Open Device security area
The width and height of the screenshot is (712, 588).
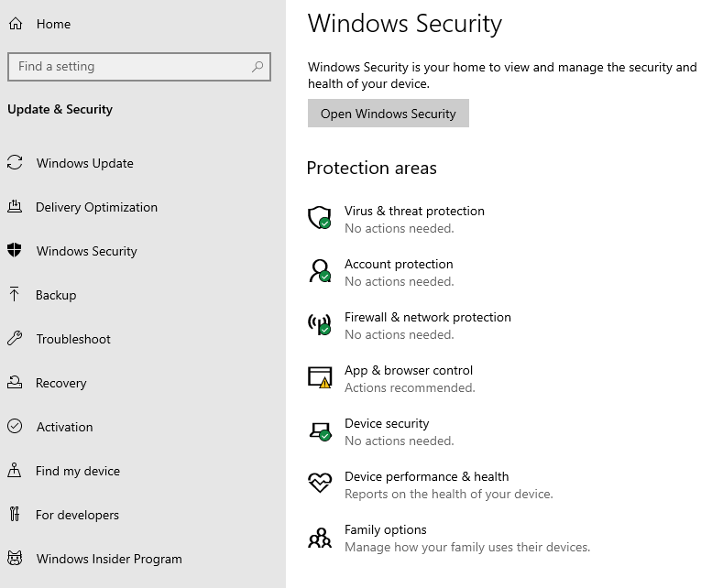point(387,423)
